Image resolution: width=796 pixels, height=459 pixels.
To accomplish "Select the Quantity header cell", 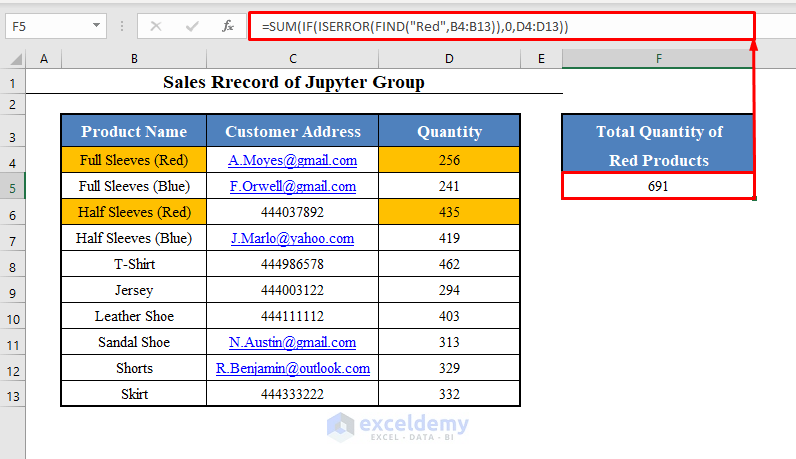I will tap(449, 131).
